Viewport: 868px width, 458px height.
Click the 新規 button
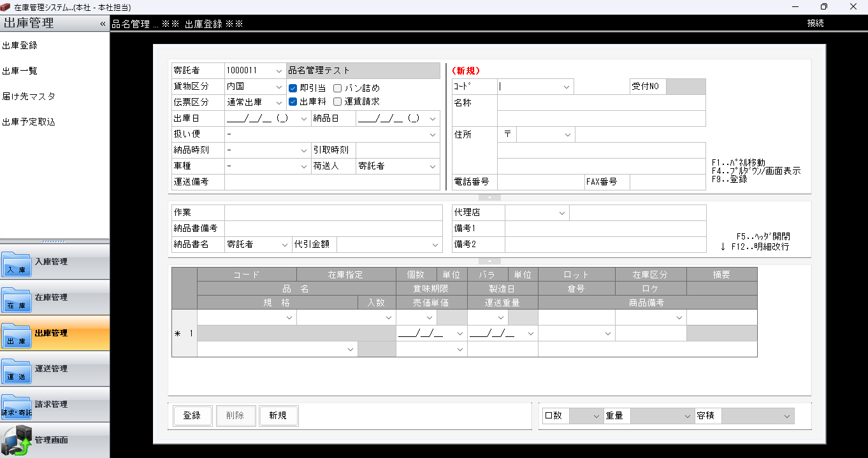pos(278,415)
